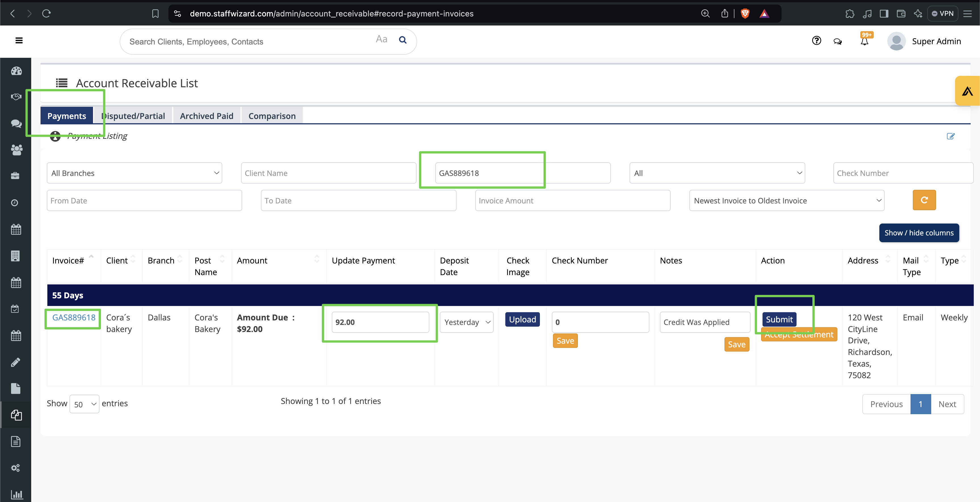Open the building grid sidebar icon
Screen dimensions: 980x502
click(15, 256)
